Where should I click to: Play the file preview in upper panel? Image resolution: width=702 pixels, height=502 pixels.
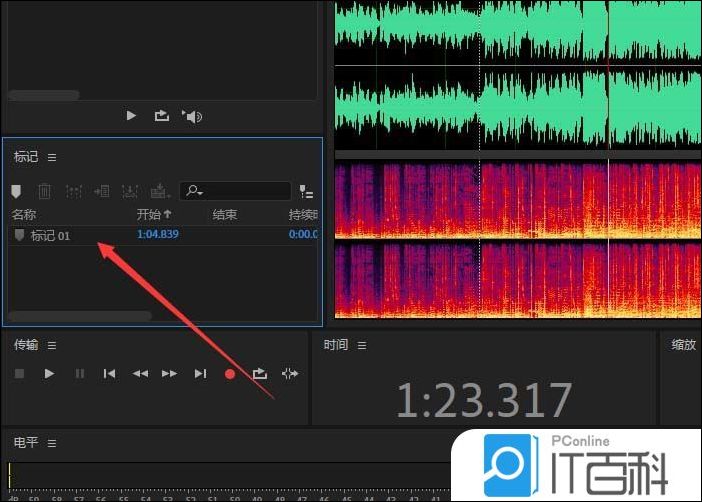coord(131,116)
